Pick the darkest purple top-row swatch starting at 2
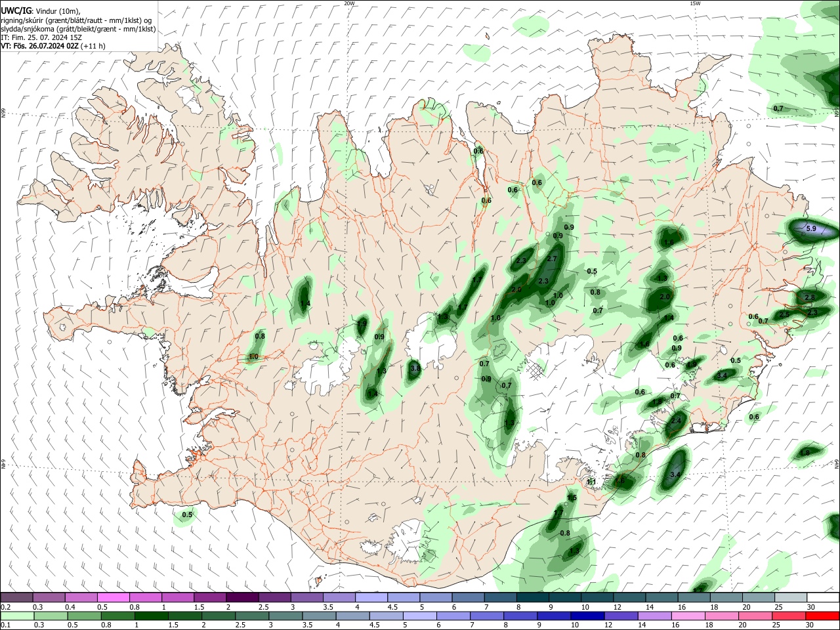 click(242, 597)
